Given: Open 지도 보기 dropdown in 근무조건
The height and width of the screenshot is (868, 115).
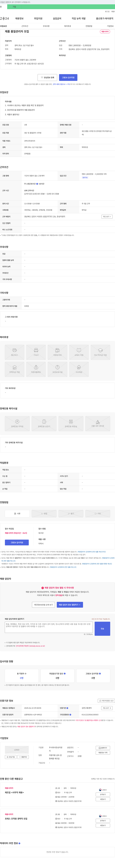Looking at the screenshot, I should [x=107, y=217].
